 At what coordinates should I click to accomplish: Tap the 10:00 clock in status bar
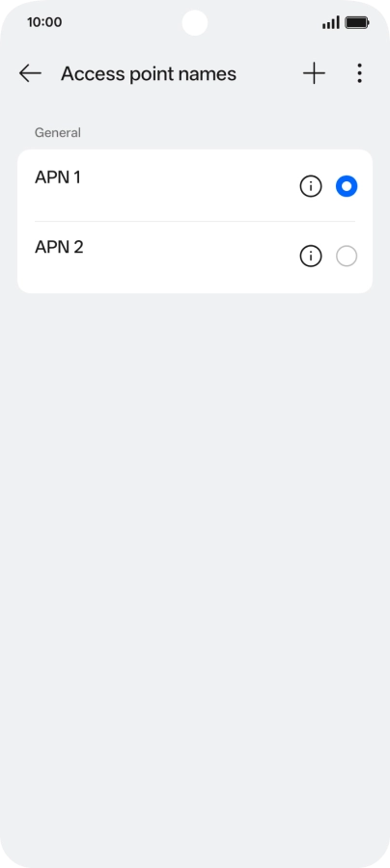(44, 23)
